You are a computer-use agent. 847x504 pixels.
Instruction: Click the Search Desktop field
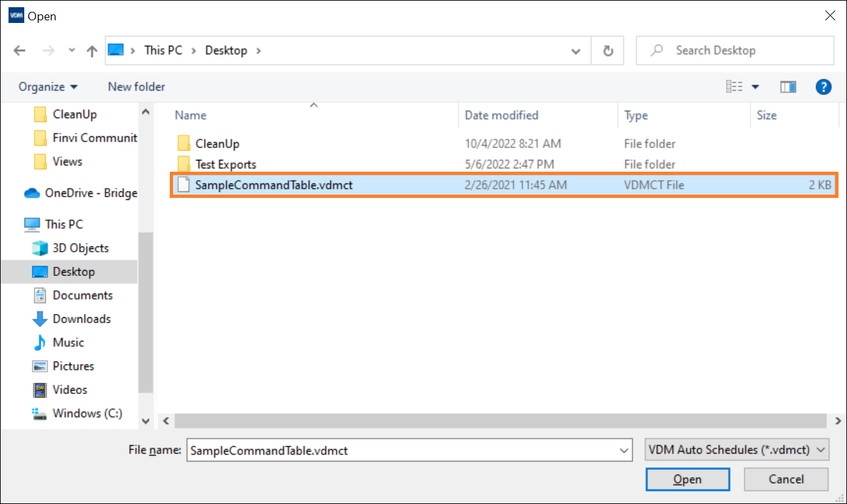[735, 50]
